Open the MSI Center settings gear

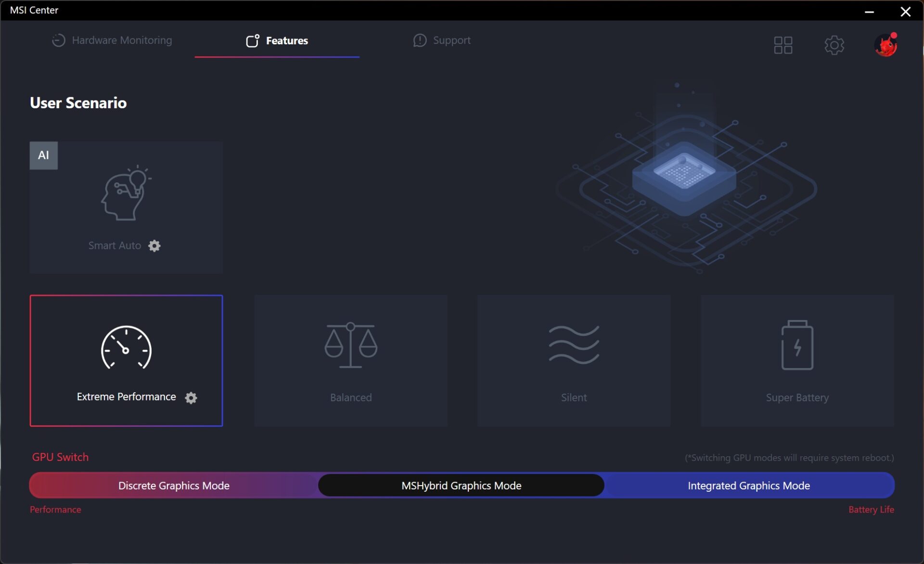click(834, 45)
